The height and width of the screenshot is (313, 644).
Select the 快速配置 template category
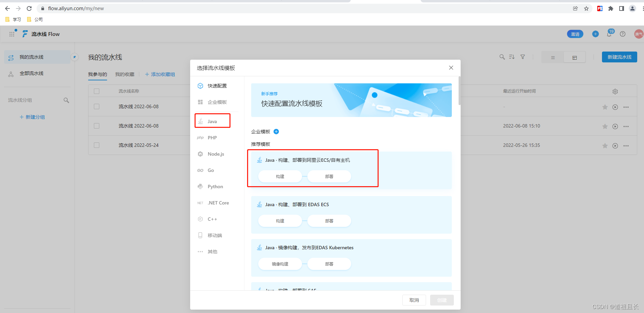(x=217, y=86)
